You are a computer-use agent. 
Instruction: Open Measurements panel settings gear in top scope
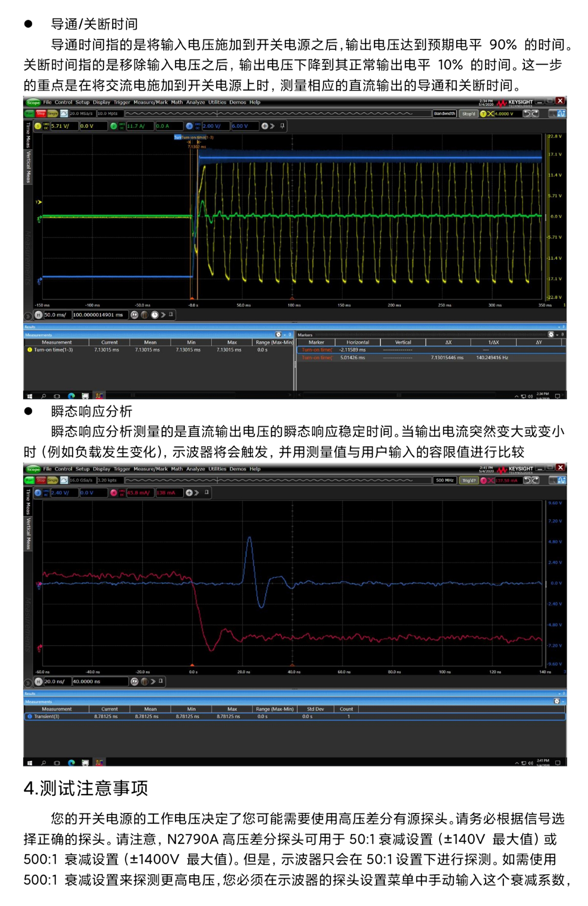[x=278, y=335]
